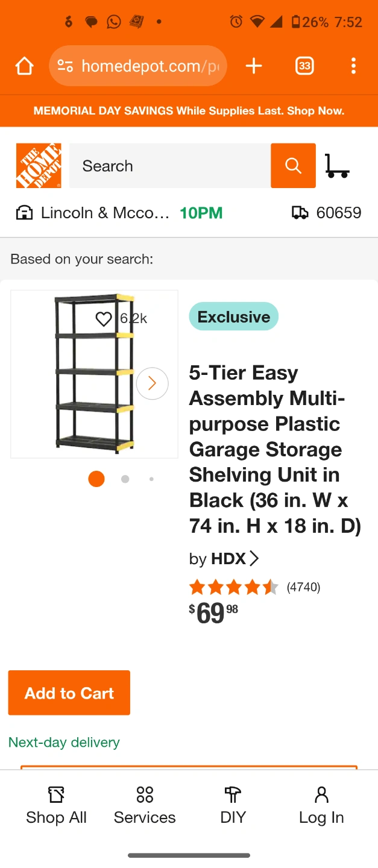Screen dimensions: 378x868
Task: Open the tab switcher showing 33 tabs
Action: [304, 66]
